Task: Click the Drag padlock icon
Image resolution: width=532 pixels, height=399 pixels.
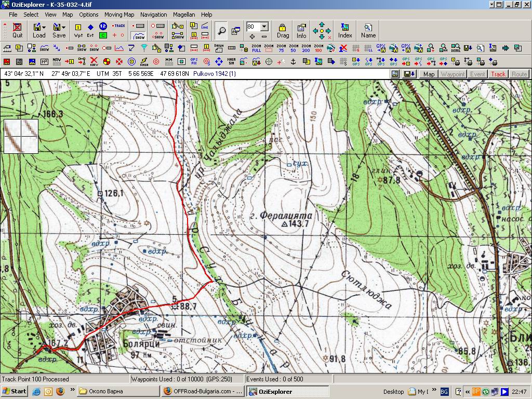Action: [x=283, y=30]
